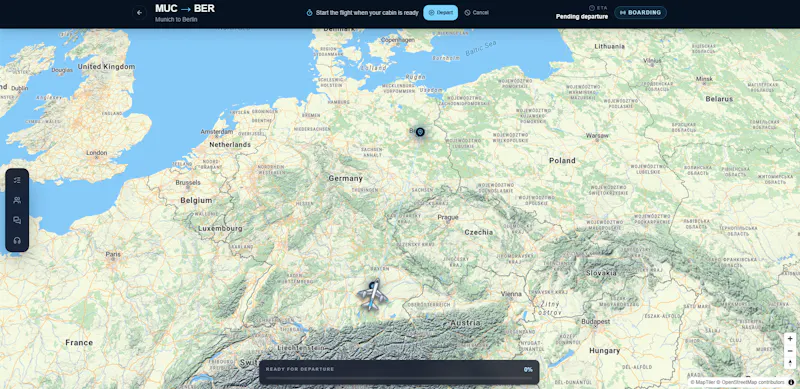Click the stopwatch icon beside start flight message
Screen dimensions: 800x389
(309, 13)
